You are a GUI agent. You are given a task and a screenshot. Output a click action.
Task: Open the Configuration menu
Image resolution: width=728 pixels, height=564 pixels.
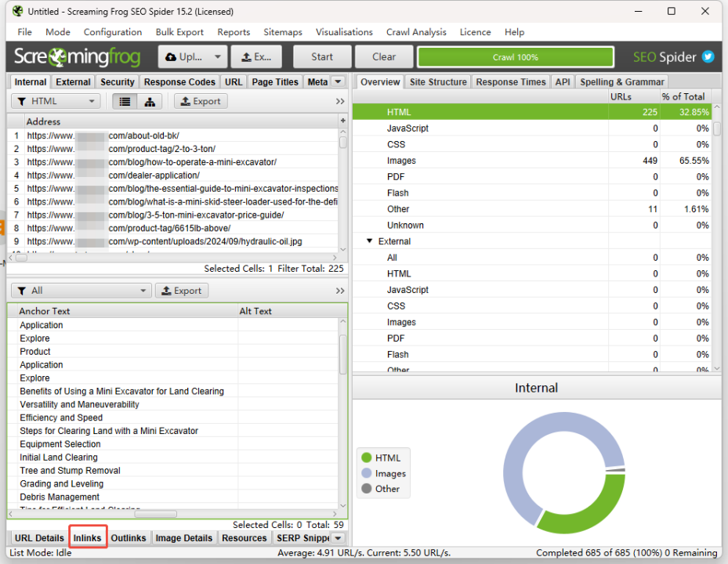tap(113, 32)
